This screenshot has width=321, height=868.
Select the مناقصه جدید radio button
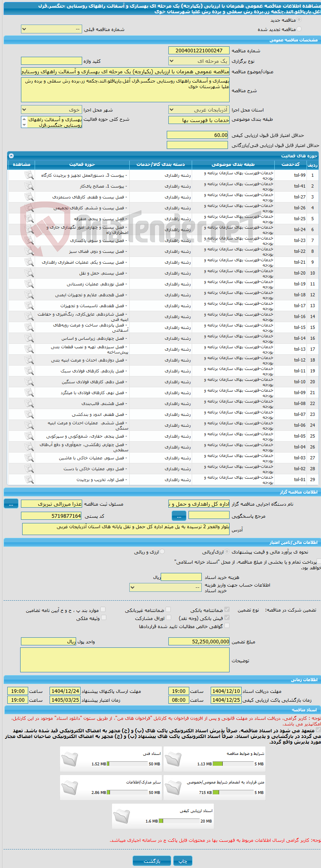point(298,20)
